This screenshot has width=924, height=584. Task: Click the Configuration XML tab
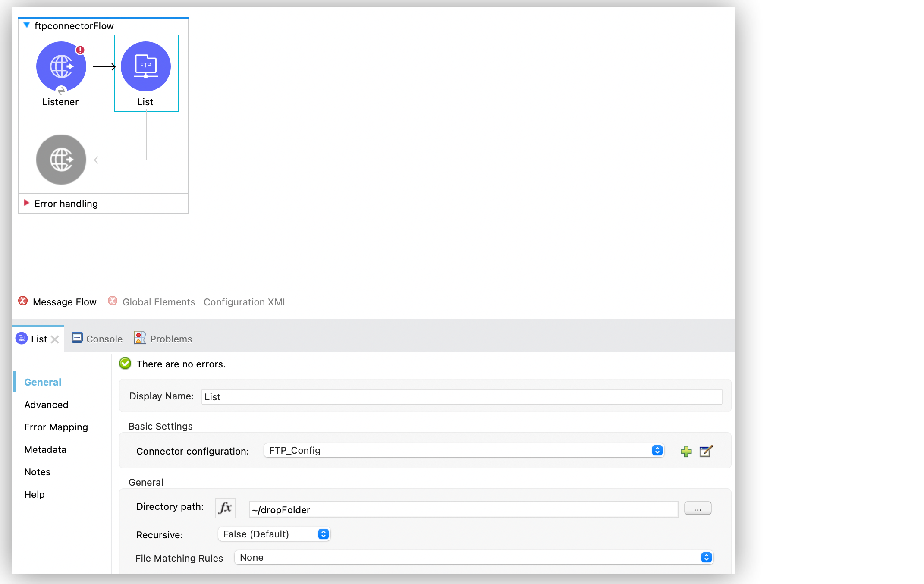245,301
